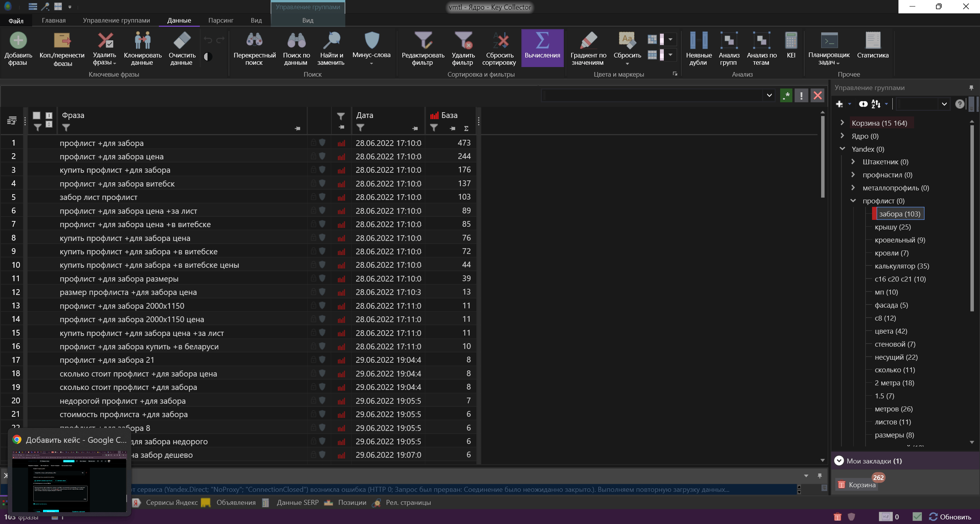
Task: Click the Статистика icon in ribbon
Action: pyautogui.click(x=872, y=41)
